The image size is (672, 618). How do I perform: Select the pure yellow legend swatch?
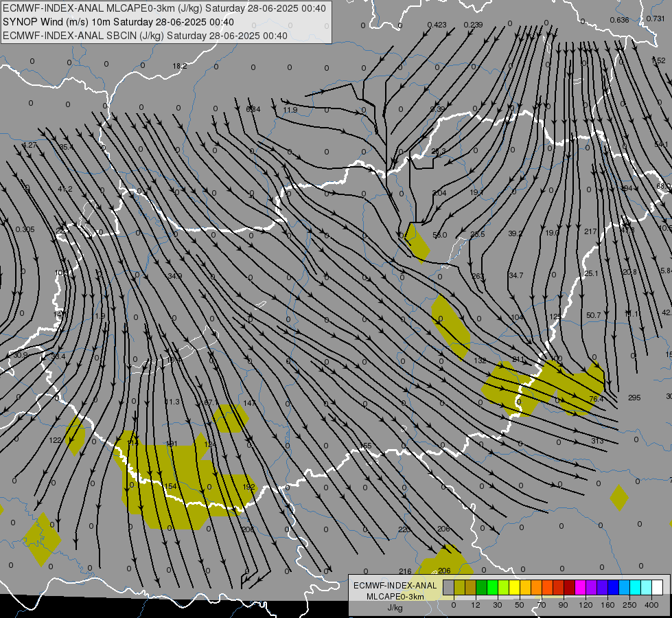click(514, 587)
